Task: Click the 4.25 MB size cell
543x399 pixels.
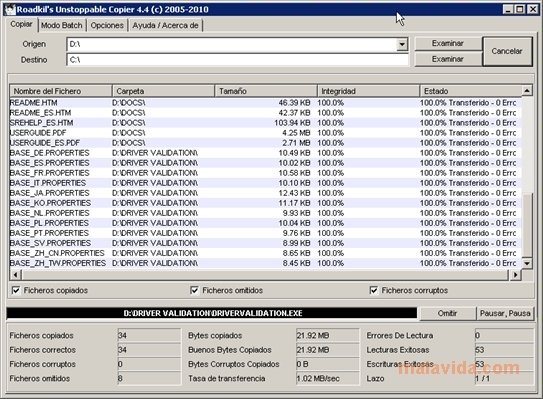Action: coord(296,133)
